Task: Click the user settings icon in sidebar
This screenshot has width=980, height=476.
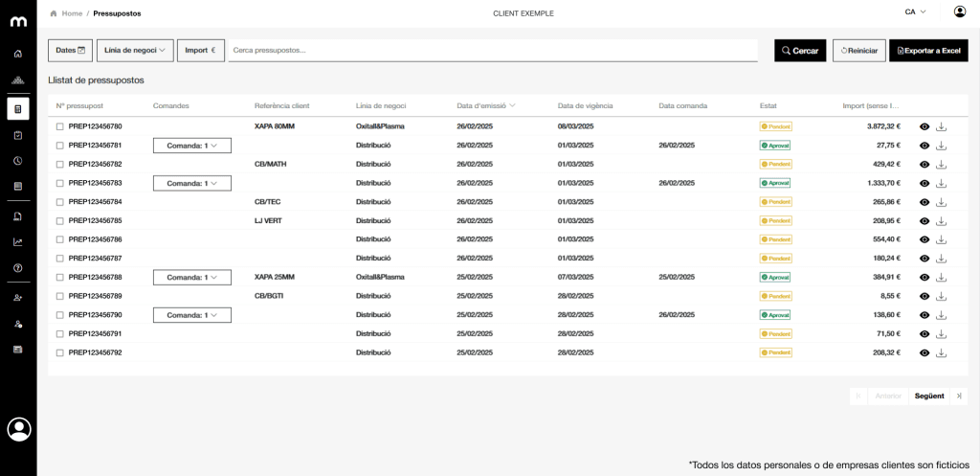Action: [18, 324]
